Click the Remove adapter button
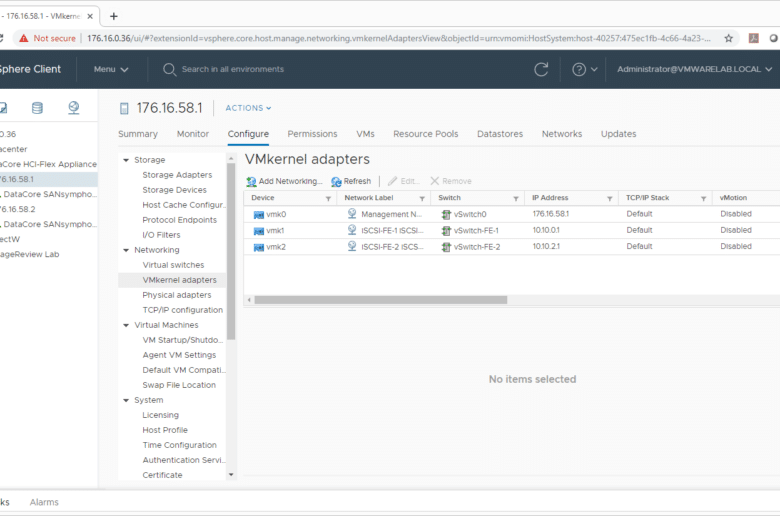 (x=451, y=181)
